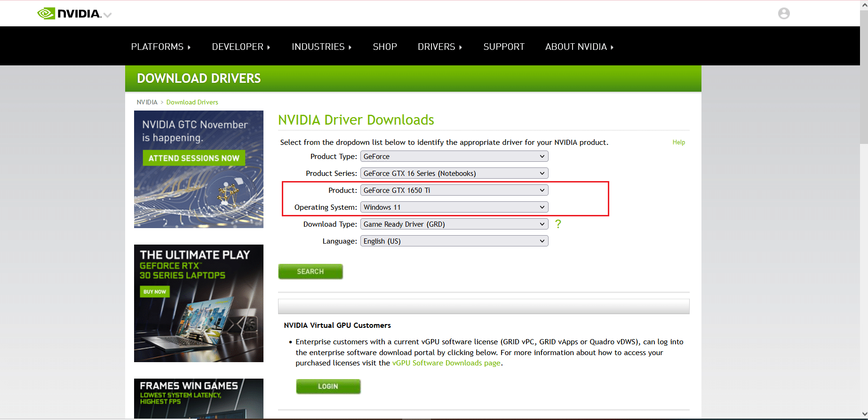Click the green question mark help icon
The height and width of the screenshot is (420, 868).
pos(558,224)
